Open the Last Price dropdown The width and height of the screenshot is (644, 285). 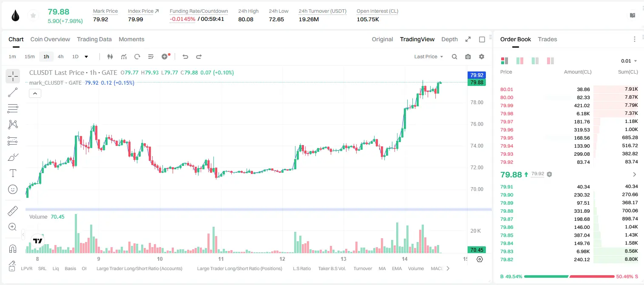tap(428, 57)
